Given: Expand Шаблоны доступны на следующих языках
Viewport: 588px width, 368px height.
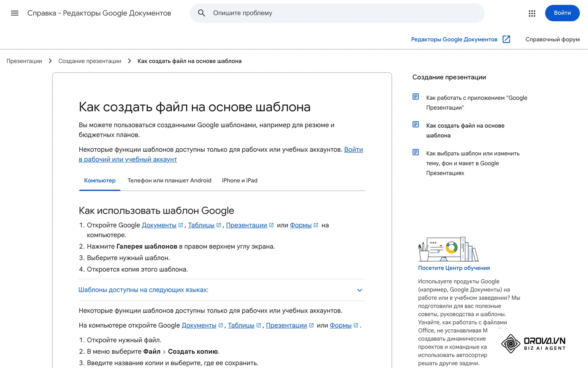Looking at the screenshot, I should (222, 290).
